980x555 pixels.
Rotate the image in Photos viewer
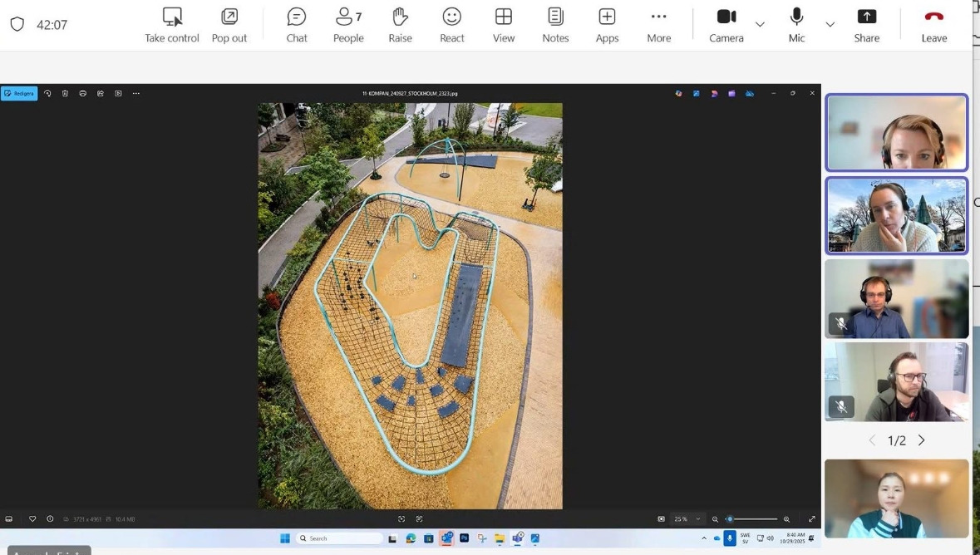(x=47, y=93)
